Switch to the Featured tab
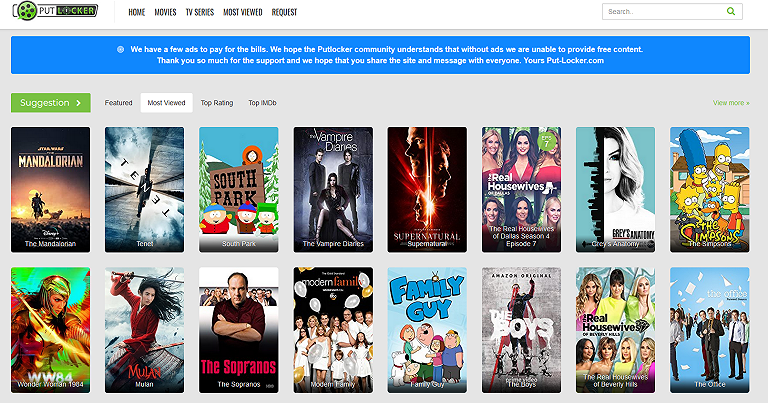The height and width of the screenshot is (403, 768). click(x=118, y=102)
